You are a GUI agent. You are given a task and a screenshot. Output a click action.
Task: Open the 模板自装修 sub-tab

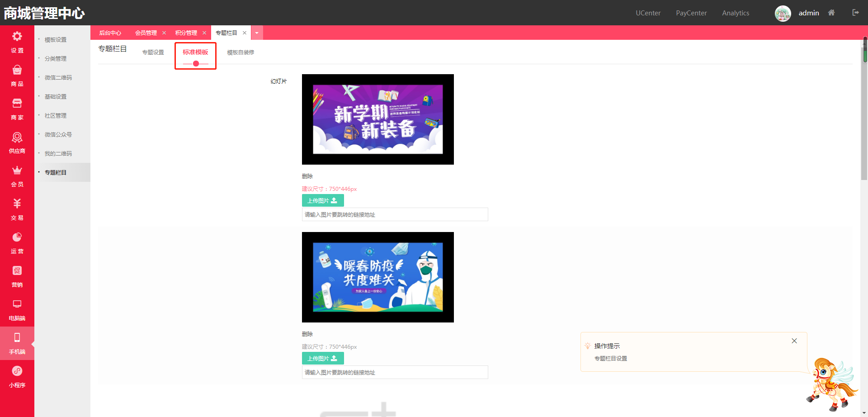tap(241, 52)
